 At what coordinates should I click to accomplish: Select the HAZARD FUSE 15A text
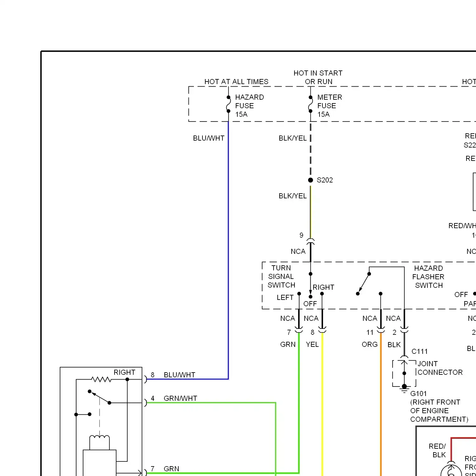[x=249, y=106]
